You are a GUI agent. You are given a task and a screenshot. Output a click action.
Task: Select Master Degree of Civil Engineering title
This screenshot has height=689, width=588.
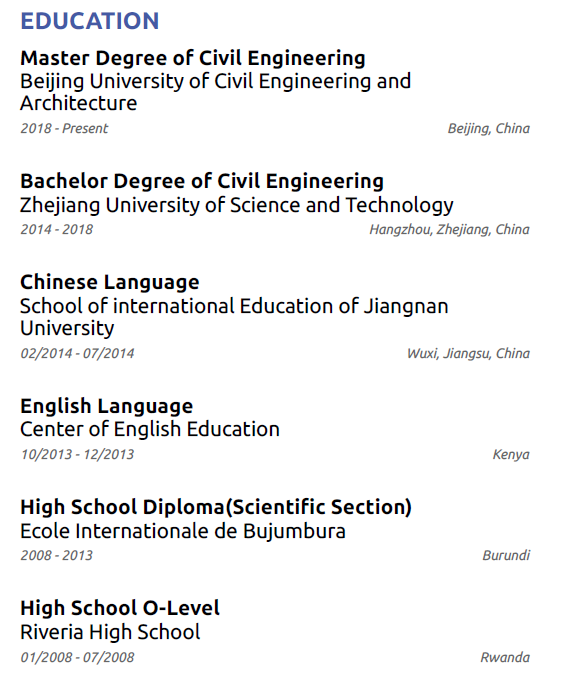pyautogui.click(x=193, y=58)
